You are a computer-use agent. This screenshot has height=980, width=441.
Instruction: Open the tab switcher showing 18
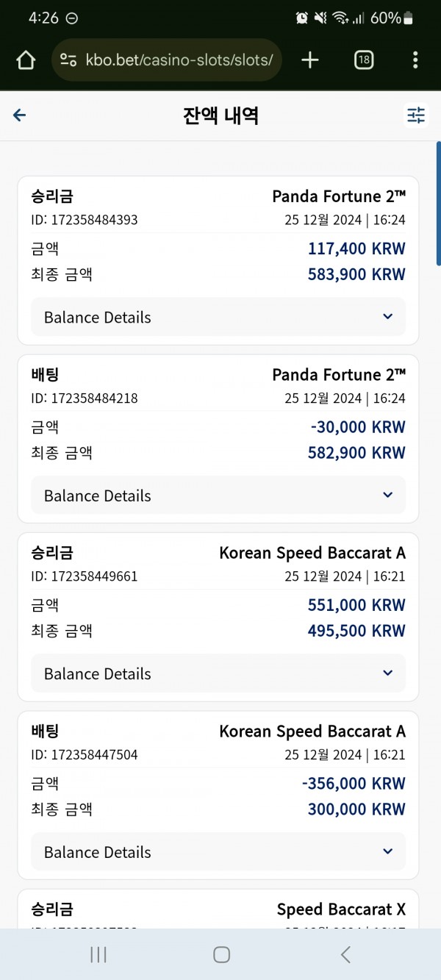(363, 60)
